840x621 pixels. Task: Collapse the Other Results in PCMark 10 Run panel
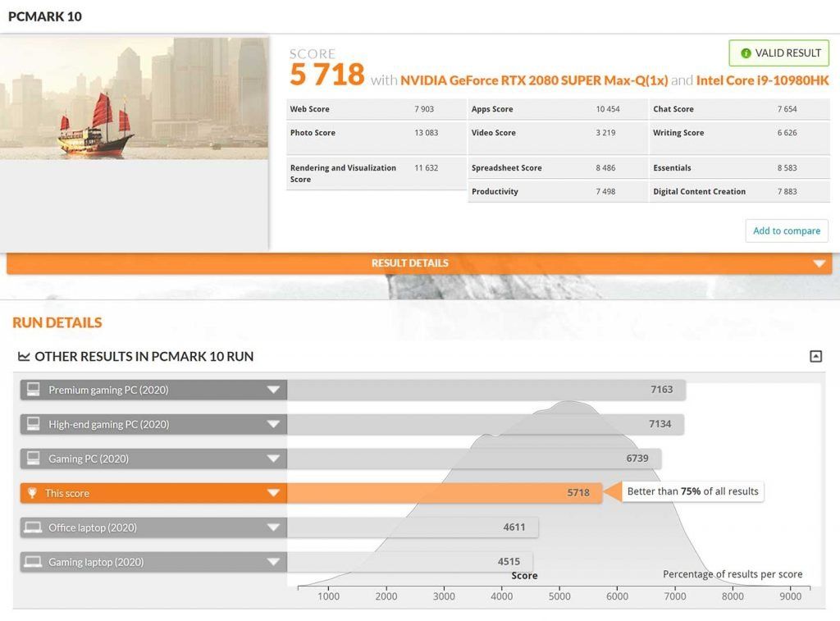coord(815,356)
